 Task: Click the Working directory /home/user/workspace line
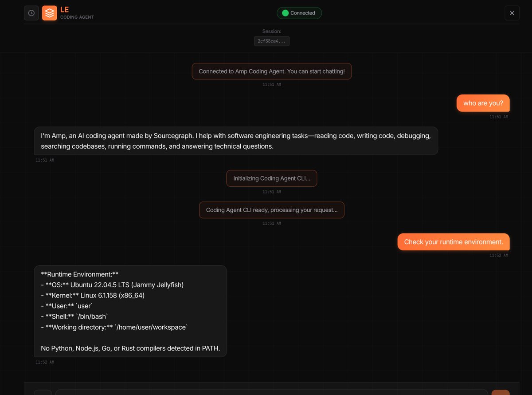pyautogui.click(x=114, y=327)
